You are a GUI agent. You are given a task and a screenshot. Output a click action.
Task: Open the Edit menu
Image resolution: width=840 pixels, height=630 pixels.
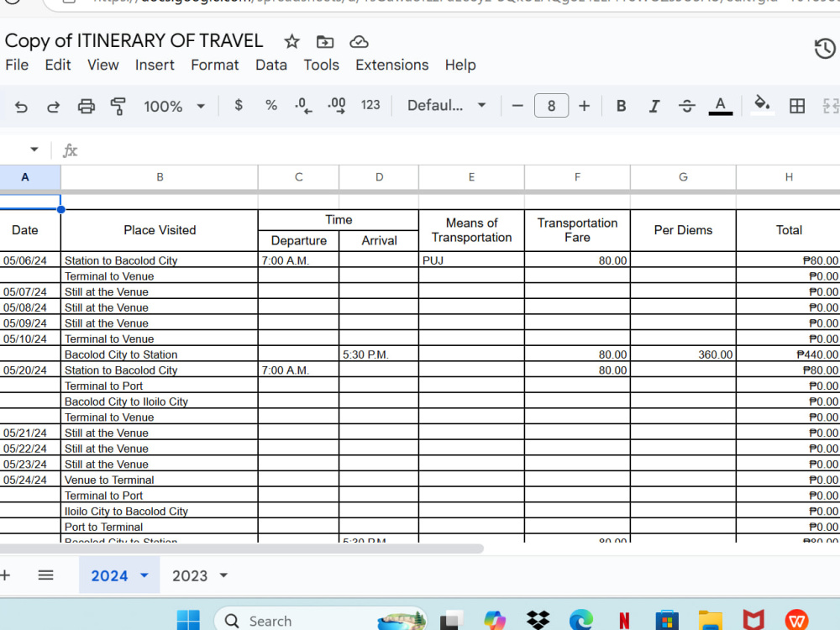pyautogui.click(x=57, y=65)
